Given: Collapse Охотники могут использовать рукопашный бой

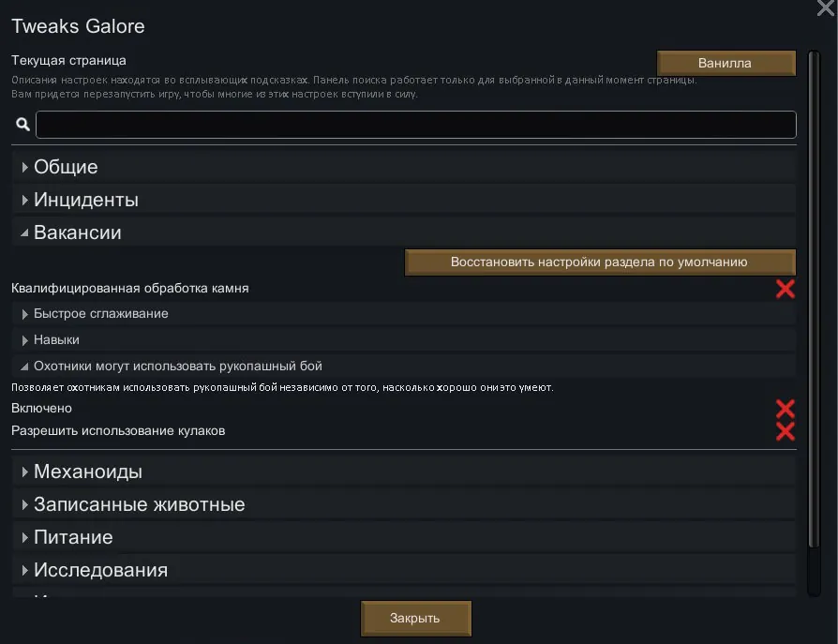Looking at the screenshot, I should [x=177, y=366].
